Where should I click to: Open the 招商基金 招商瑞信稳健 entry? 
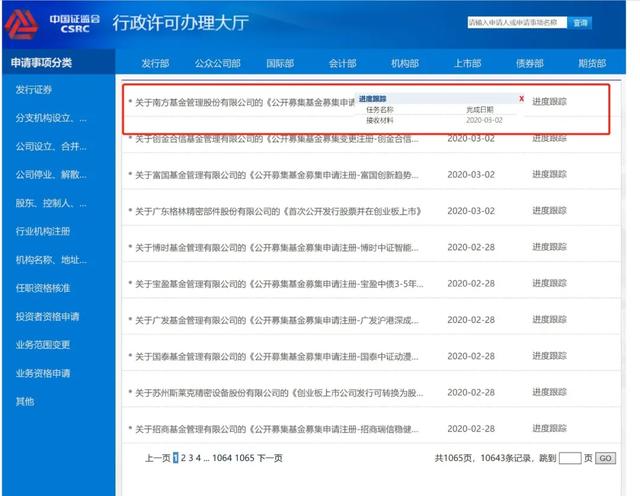pyautogui.click(x=277, y=429)
